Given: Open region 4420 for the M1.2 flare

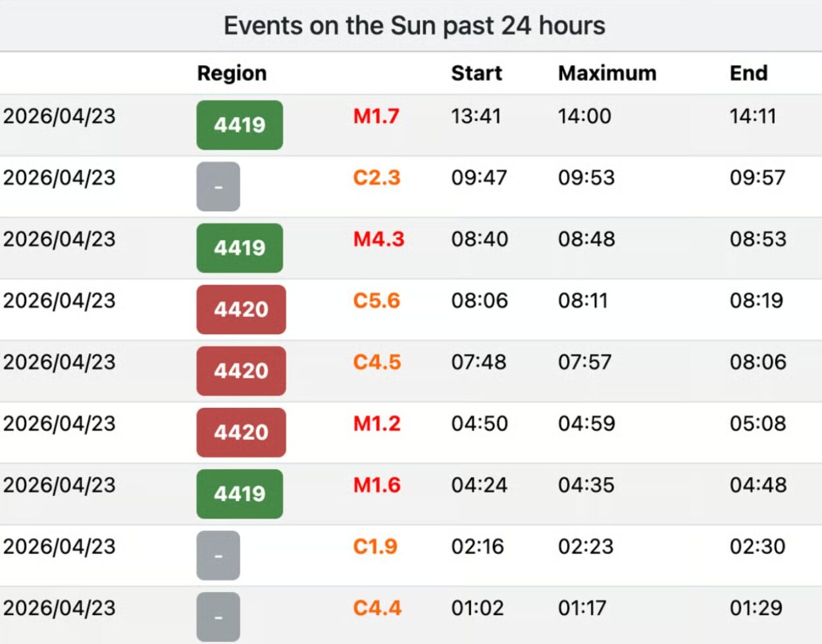Looking at the screenshot, I should click(x=241, y=432).
